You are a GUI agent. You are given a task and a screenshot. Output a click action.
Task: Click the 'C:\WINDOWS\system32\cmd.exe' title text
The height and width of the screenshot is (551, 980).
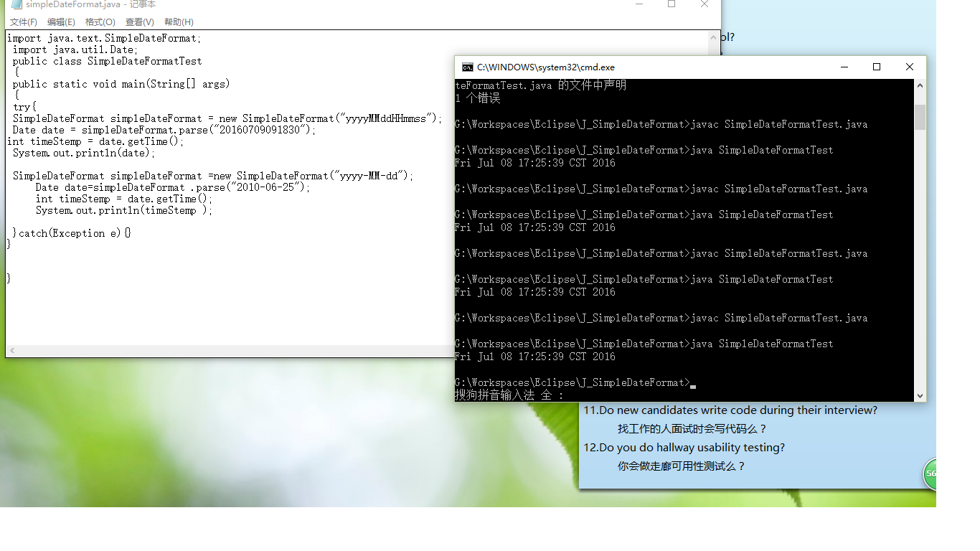click(546, 67)
